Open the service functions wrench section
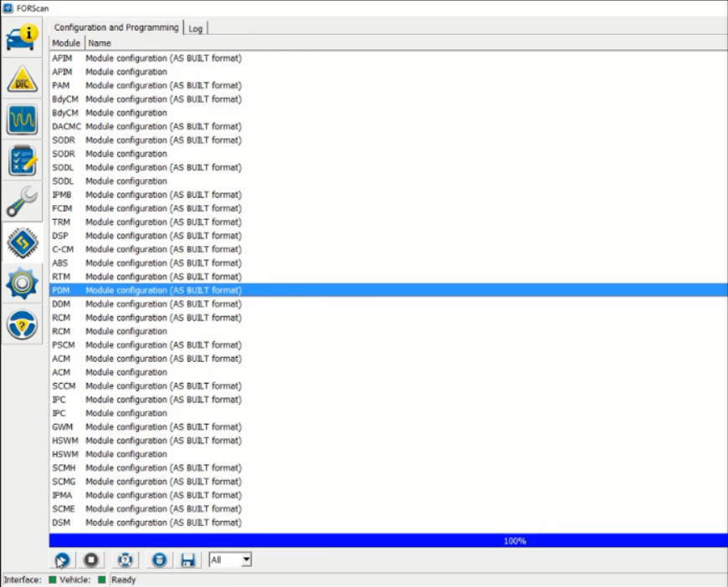The image size is (728, 587). pyautogui.click(x=22, y=202)
